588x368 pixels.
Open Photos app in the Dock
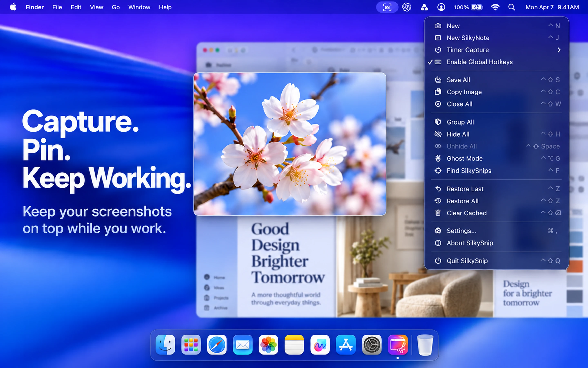point(268,345)
